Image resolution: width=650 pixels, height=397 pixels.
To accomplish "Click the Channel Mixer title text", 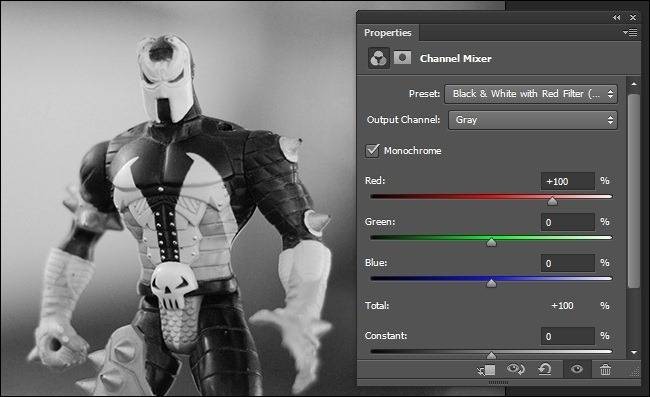I will (456, 58).
